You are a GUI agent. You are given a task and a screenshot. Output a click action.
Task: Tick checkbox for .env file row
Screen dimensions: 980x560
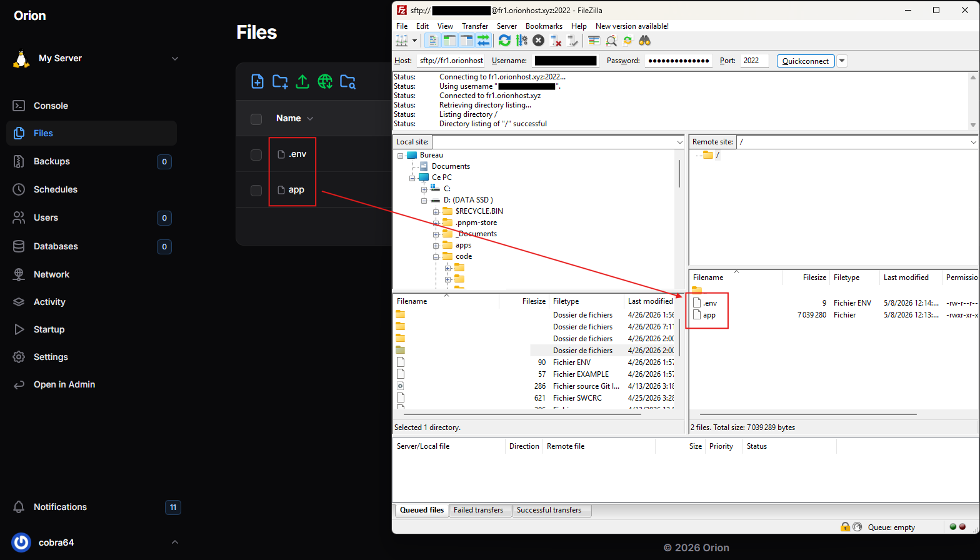(x=256, y=154)
